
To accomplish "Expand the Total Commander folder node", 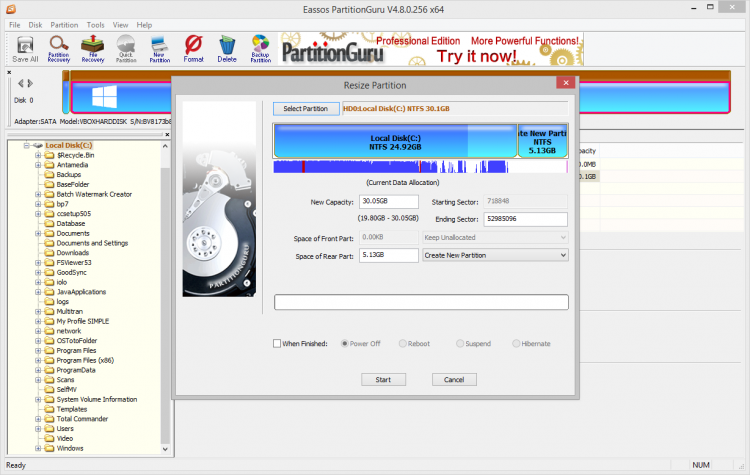I will pos(38,419).
